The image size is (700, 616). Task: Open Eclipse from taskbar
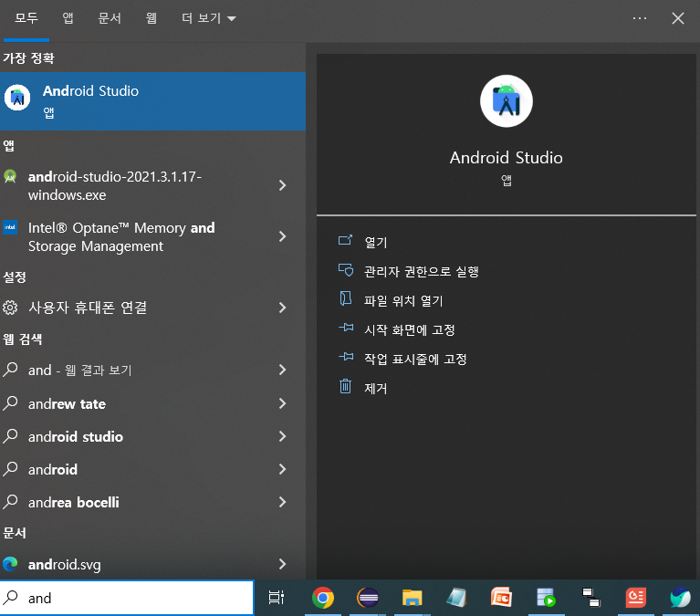point(368,598)
